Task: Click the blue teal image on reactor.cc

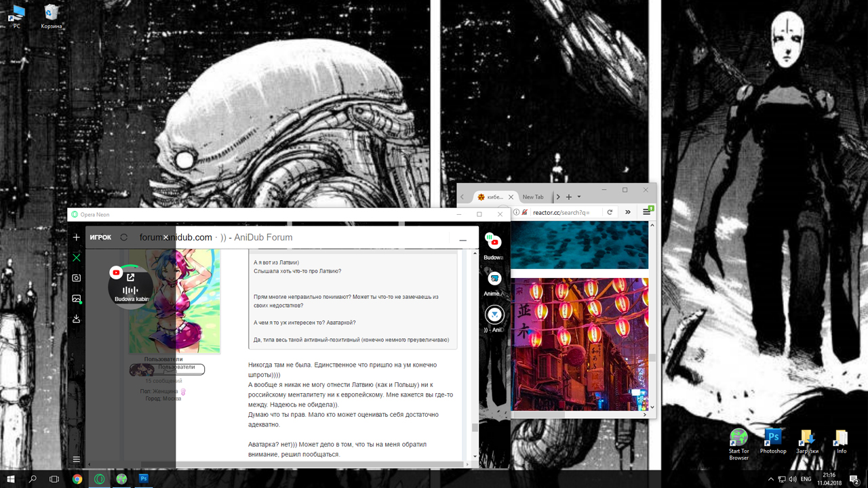Action: (x=580, y=245)
